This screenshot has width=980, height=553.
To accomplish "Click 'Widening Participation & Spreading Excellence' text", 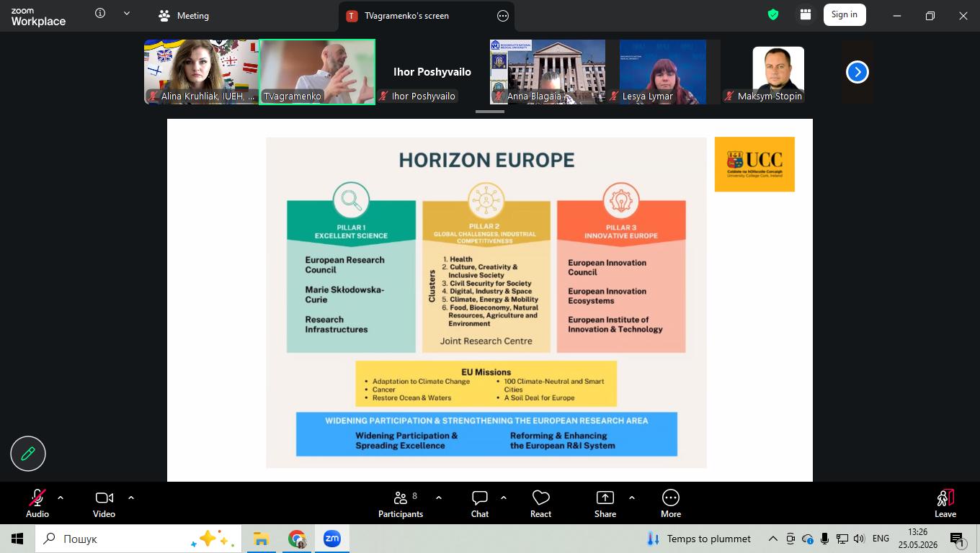I will [406, 441].
